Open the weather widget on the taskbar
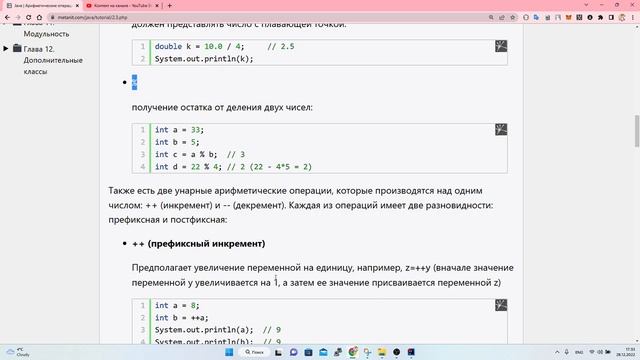This screenshot has height=360, width=640. [x=18, y=352]
